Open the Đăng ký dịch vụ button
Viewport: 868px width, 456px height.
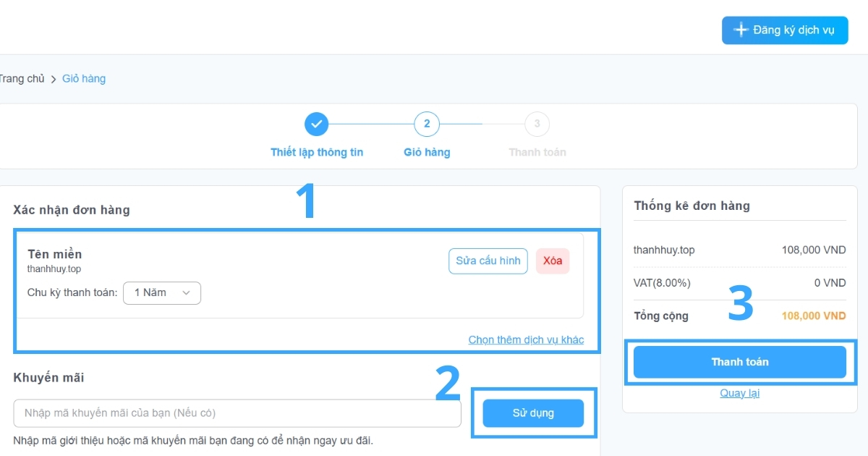(785, 30)
